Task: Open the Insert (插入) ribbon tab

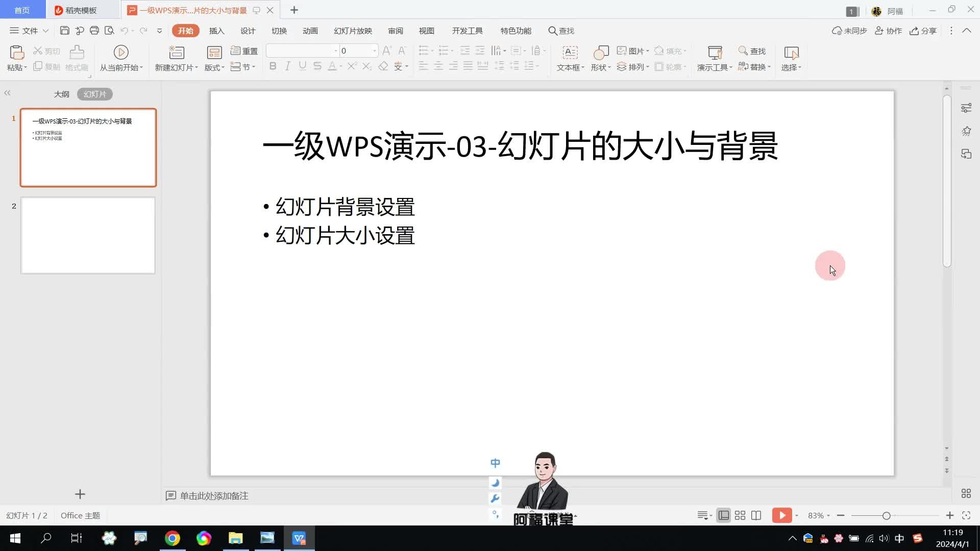Action: [x=216, y=31]
